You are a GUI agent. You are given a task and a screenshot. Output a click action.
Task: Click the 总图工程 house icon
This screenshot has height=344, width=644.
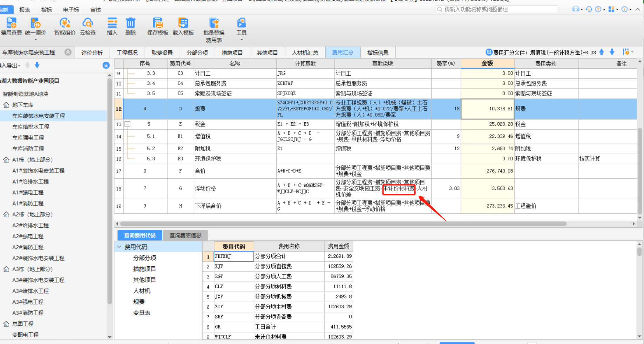(x=6, y=324)
